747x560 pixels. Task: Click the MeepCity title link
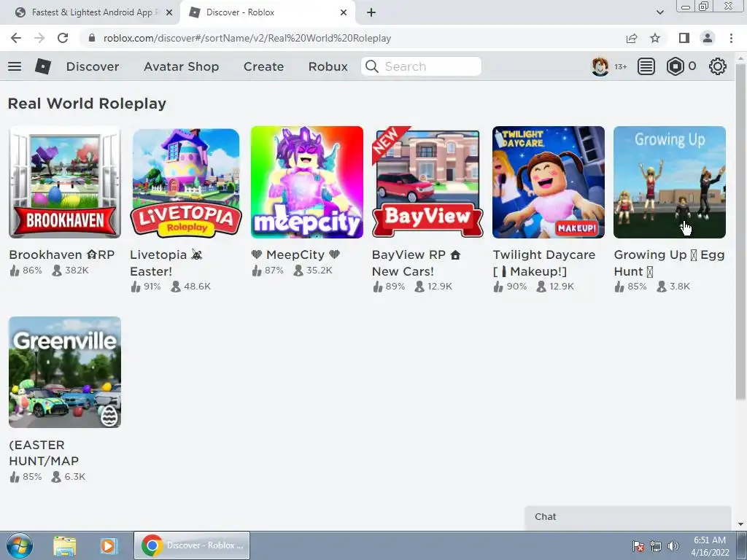(x=295, y=254)
